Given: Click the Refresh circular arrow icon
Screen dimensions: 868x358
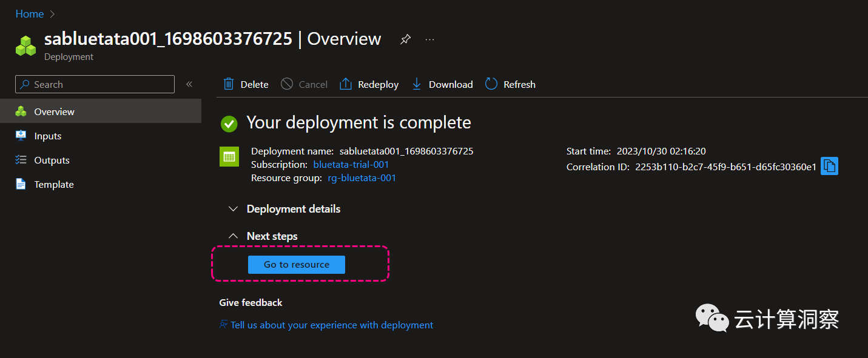Looking at the screenshot, I should [x=491, y=84].
